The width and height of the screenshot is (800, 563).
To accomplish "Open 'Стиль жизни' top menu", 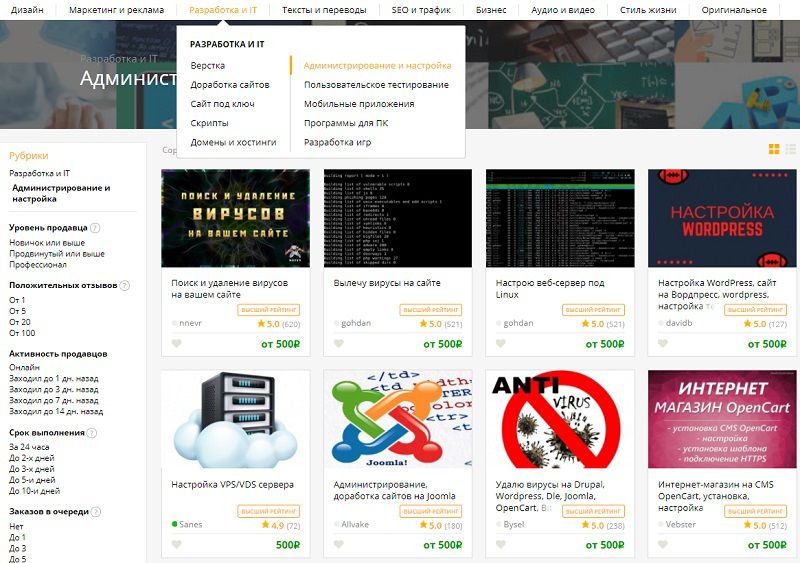I will (648, 10).
